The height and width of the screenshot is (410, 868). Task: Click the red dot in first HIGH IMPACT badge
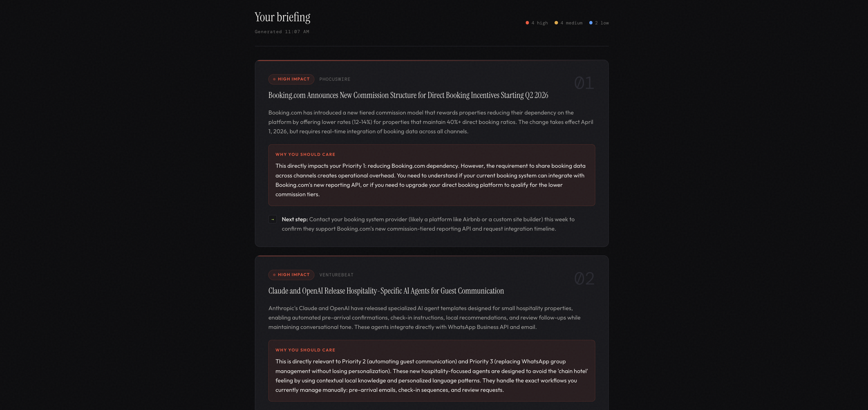[274, 79]
